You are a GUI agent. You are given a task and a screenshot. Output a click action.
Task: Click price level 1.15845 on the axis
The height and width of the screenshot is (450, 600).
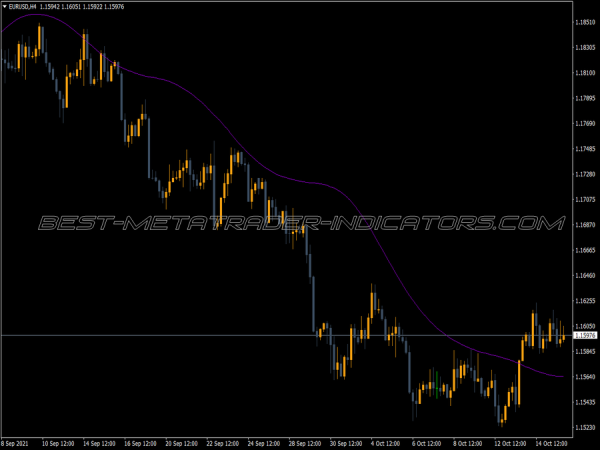tap(585, 351)
